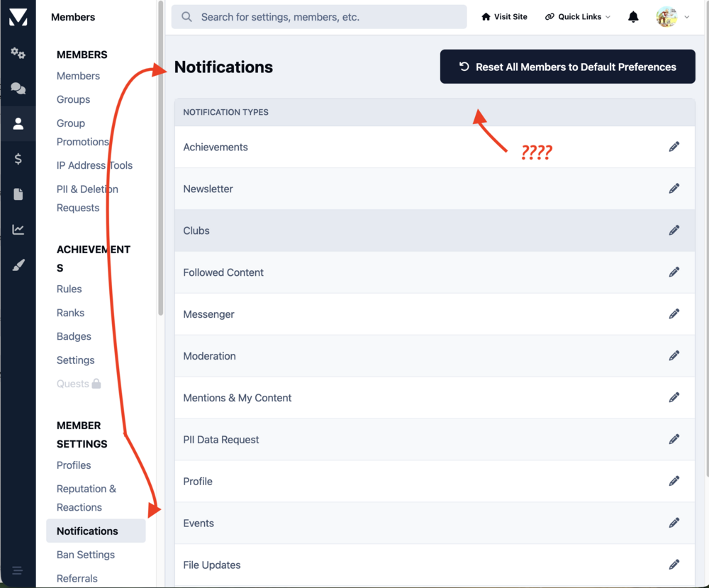Edit Followed Content with pencil icon
709x588 pixels.
pos(674,272)
